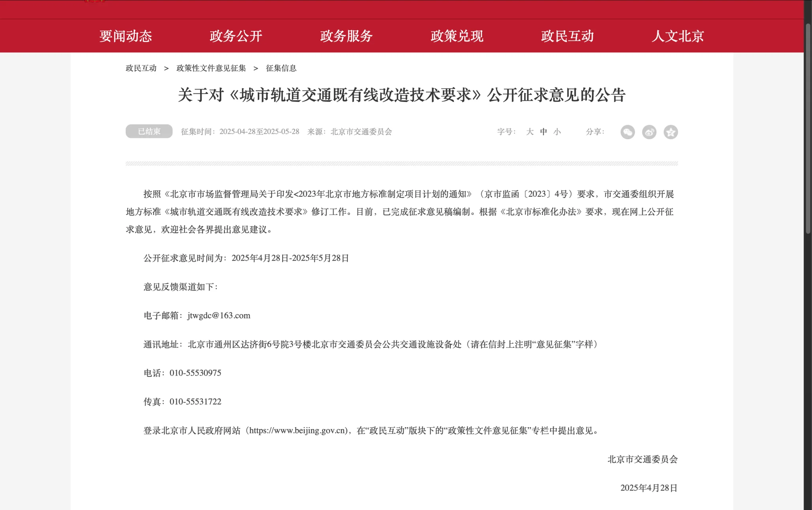The height and width of the screenshot is (510, 812).
Task: Open the 要闻动态 navigation menu
Action: [126, 36]
